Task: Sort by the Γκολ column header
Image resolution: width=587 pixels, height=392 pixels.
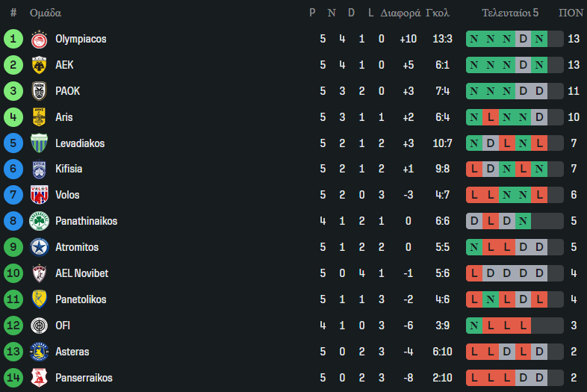Action: (437, 13)
